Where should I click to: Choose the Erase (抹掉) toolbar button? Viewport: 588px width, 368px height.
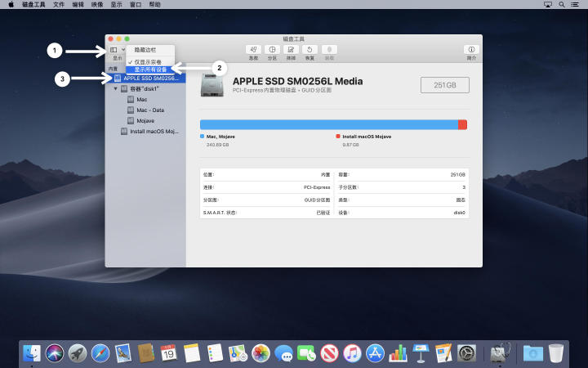291,50
